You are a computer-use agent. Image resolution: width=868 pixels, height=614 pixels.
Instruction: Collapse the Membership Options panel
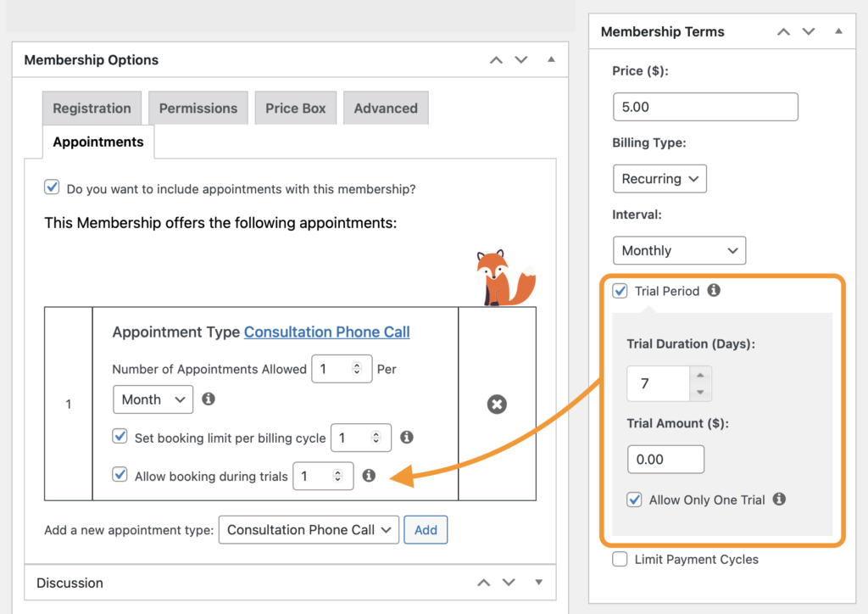pos(551,59)
